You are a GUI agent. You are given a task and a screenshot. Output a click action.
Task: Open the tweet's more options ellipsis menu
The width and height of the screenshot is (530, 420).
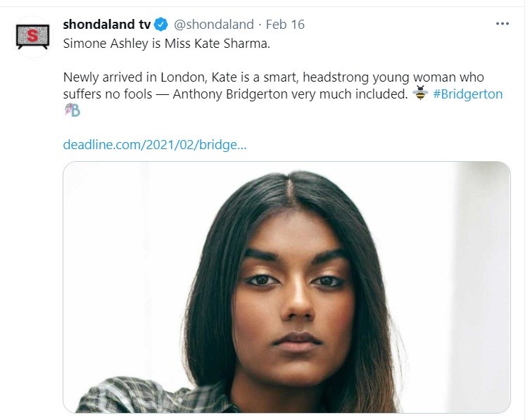[x=502, y=24]
